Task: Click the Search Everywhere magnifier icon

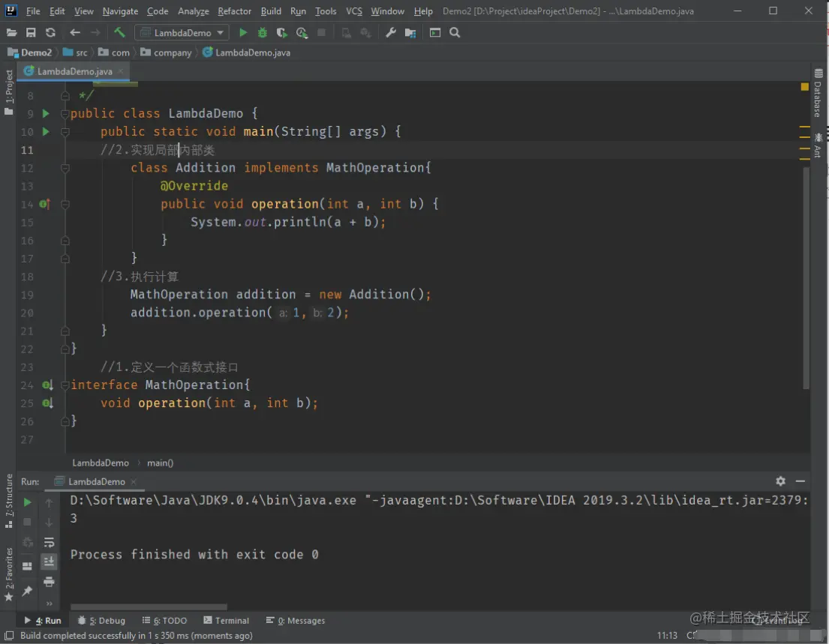Action: click(455, 33)
